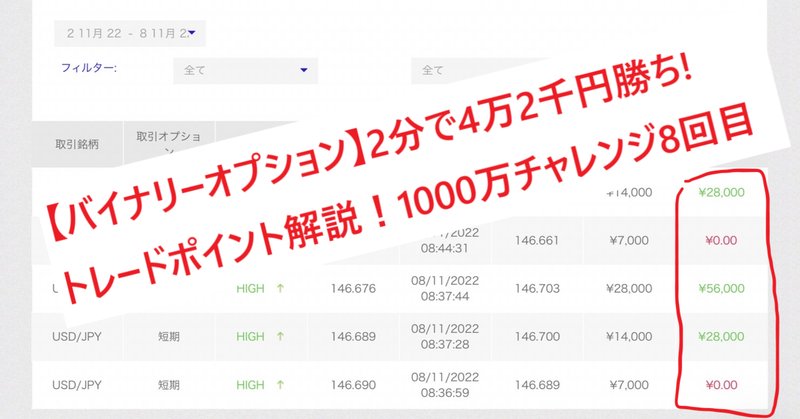
Task: Select entry rate 146.689 in the 08:37:28 row
Action: 353,337
